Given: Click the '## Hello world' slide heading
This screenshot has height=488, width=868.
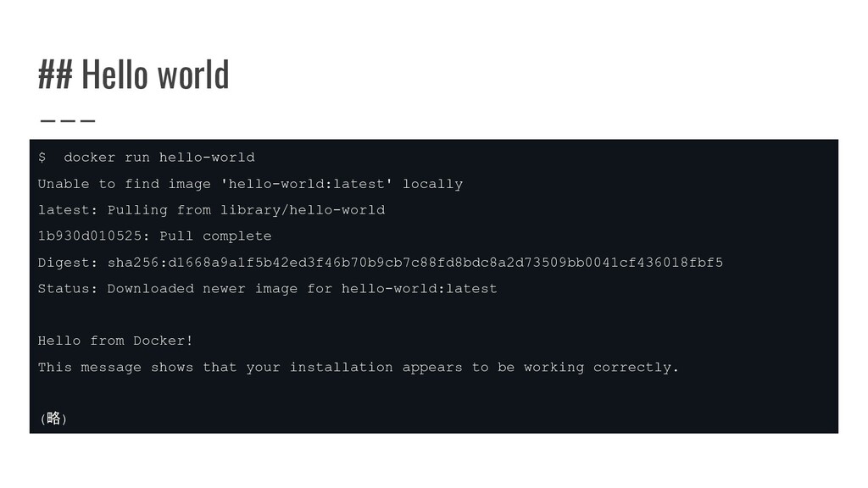Looking at the screenshot, I should coord(133,74).
